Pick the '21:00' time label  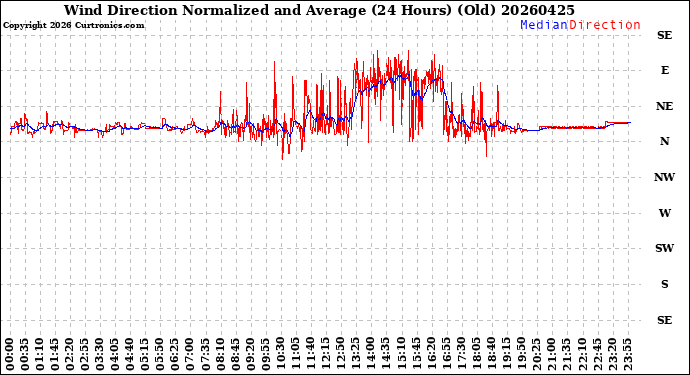(x=551, y=354)
